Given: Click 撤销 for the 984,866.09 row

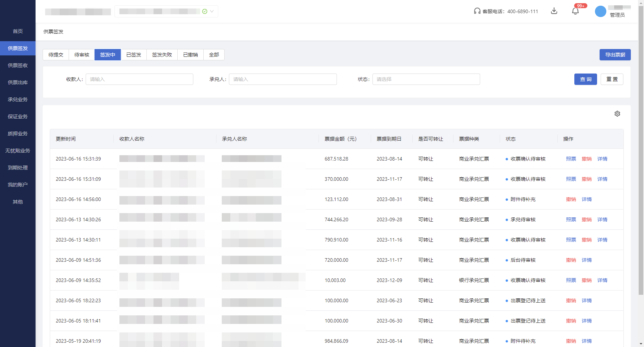Looking at the screenshot, I should pos(571,341).
